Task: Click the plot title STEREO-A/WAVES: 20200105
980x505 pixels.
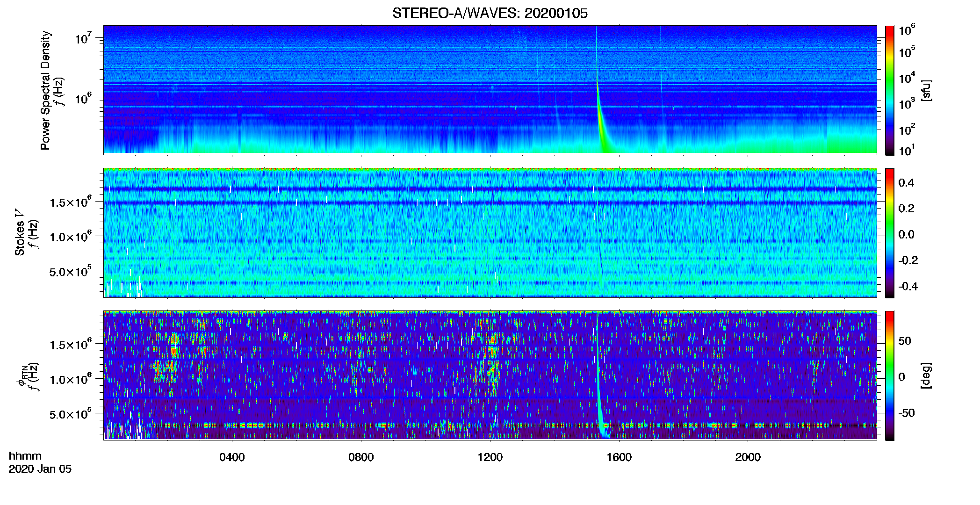Action: [x=490, y=13]
